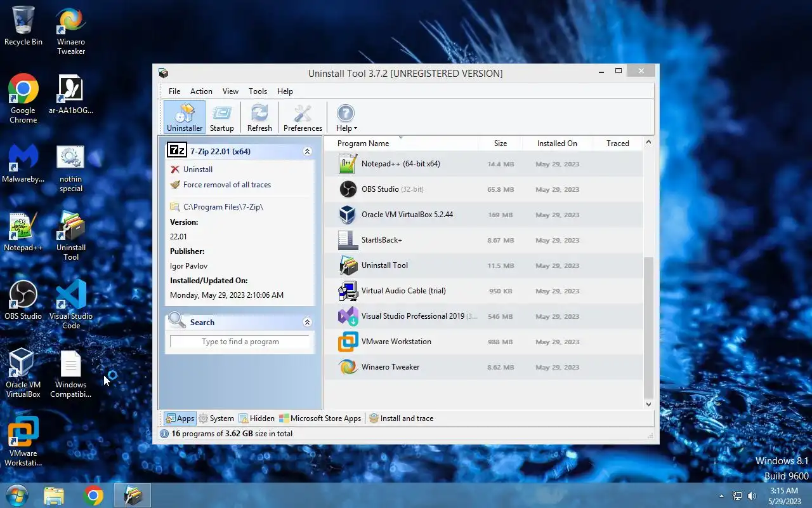Open the File menu
This screenshot has width=812, height=508.
click(174, 91)
